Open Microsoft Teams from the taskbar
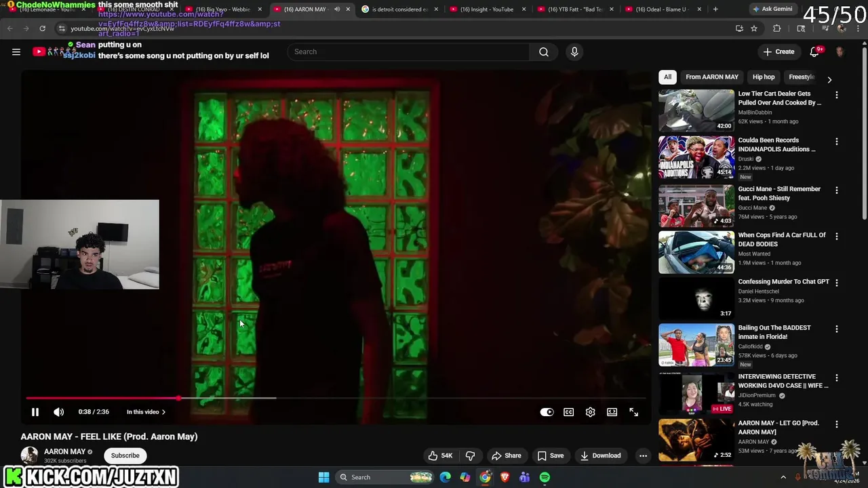 [525, 477]
